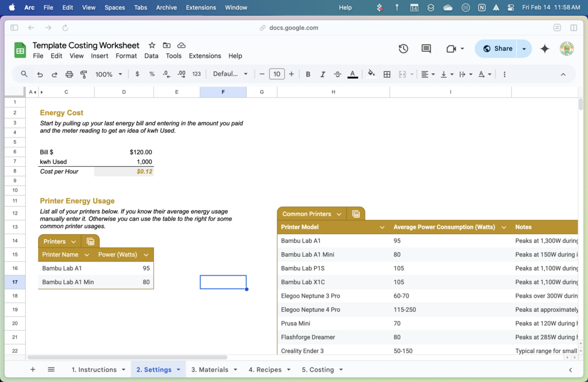This screenshot has width=588, height=382.
Task: Apply strikethrough formatting
Action: tap(338, 74)
